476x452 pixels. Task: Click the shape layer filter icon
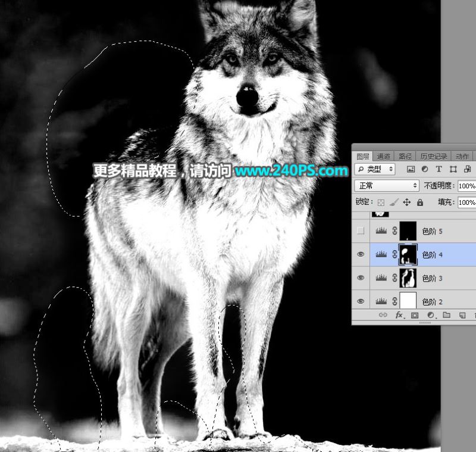[x=454, y=170]
